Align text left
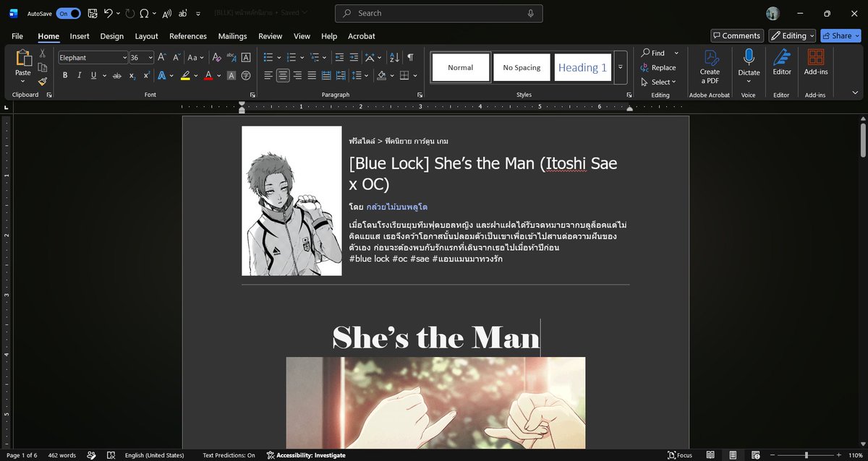 point(268,75)
